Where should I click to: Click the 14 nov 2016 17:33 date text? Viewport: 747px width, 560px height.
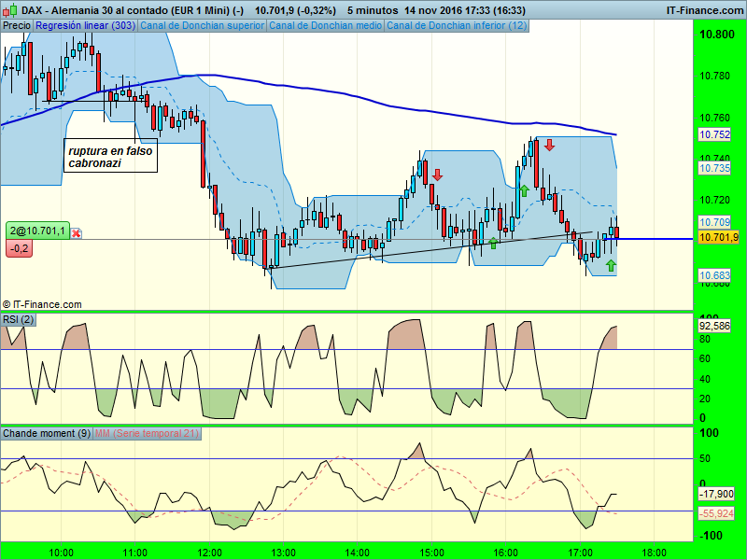pos(464,10)
